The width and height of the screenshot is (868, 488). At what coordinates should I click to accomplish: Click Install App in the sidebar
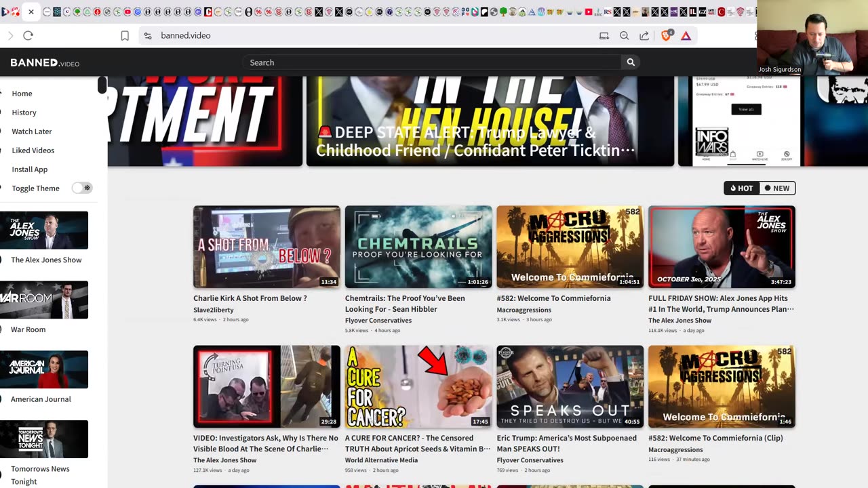tap(30, 169)
